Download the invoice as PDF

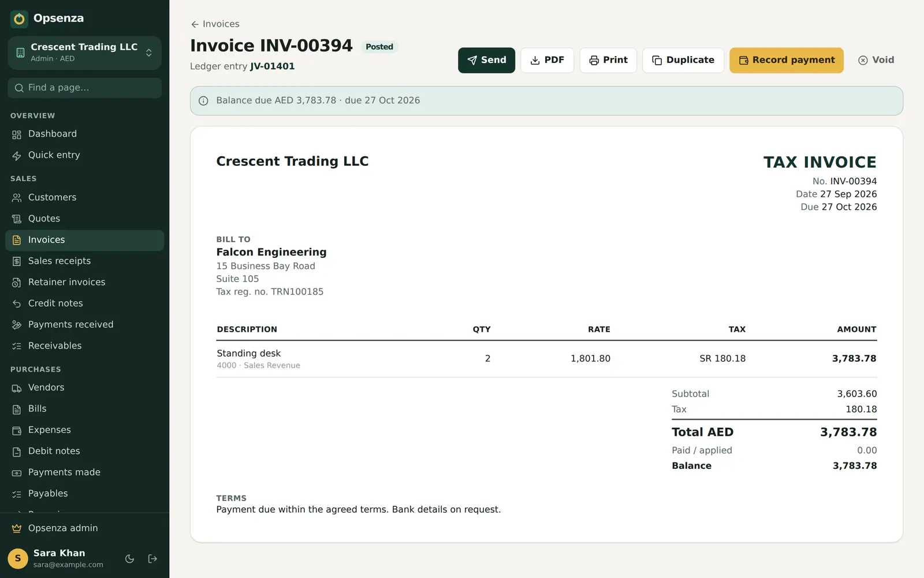(547, 60)
